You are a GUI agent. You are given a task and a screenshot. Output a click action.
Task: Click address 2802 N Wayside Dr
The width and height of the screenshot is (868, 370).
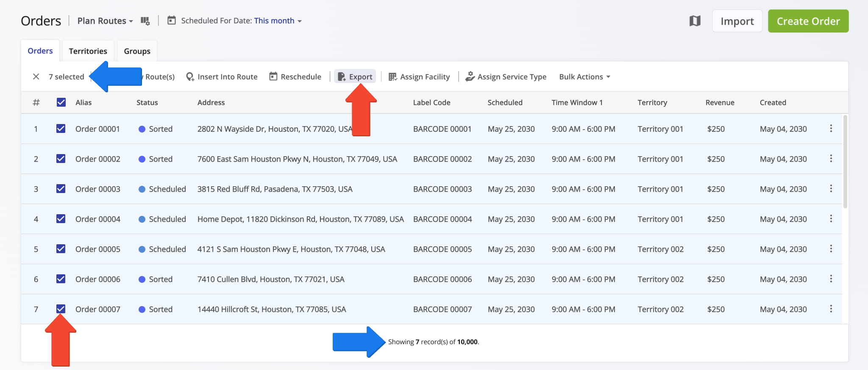[275, 129]
